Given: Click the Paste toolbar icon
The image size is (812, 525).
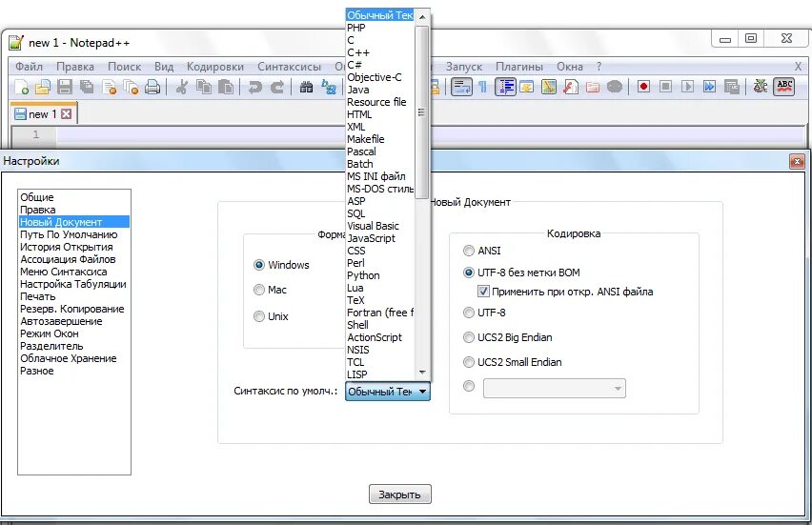Looking at the screenshot, I should 226,87.
